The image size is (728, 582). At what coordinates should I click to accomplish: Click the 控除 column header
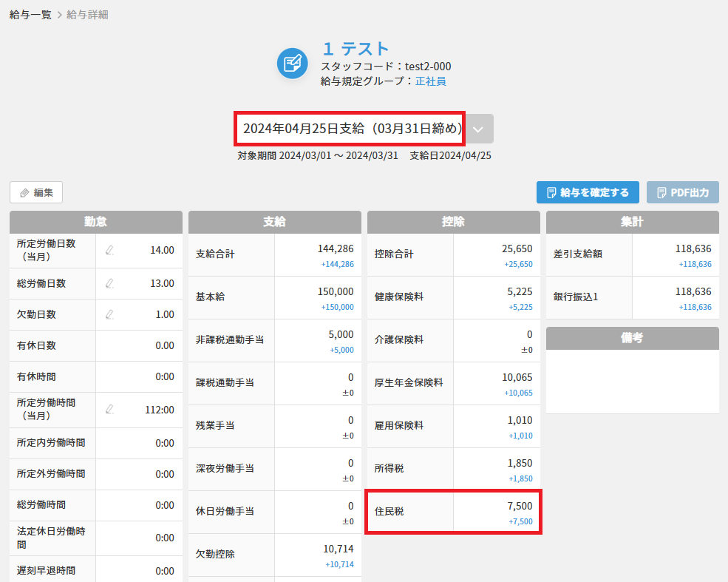pyautogui.click(x=454, y=222)
